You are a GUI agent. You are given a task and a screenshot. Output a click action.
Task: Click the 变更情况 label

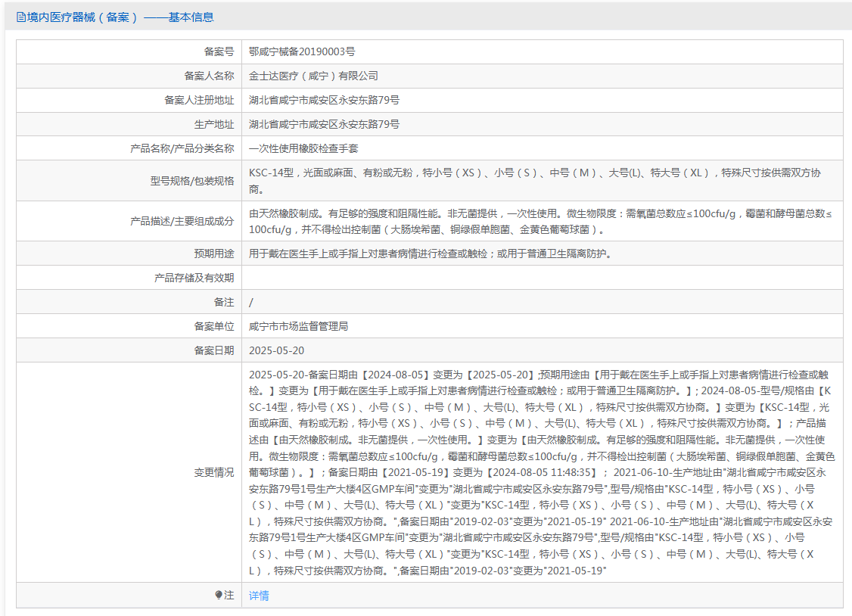214,472
